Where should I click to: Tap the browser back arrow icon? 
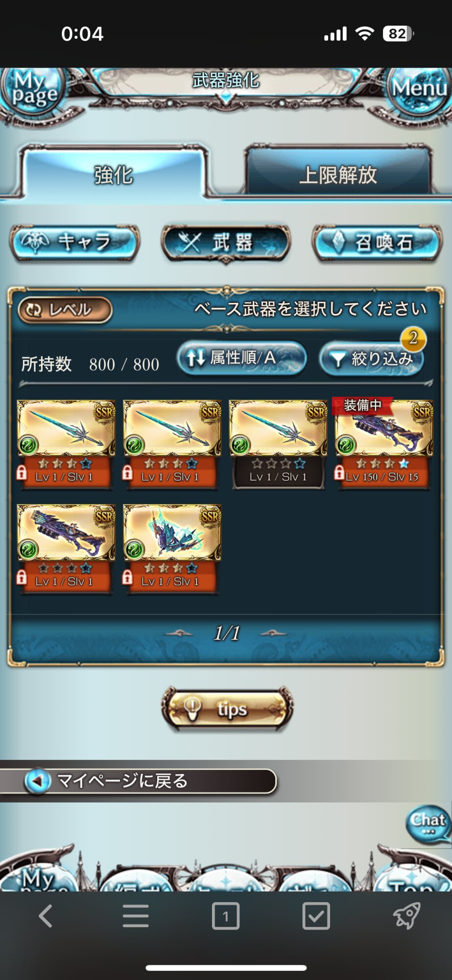46,916
